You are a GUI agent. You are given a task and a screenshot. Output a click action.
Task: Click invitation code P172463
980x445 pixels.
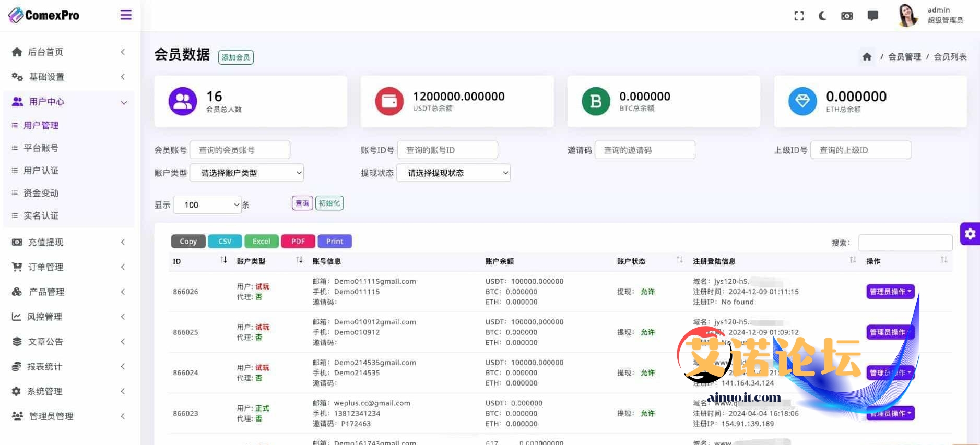click(x=356, y=424)
